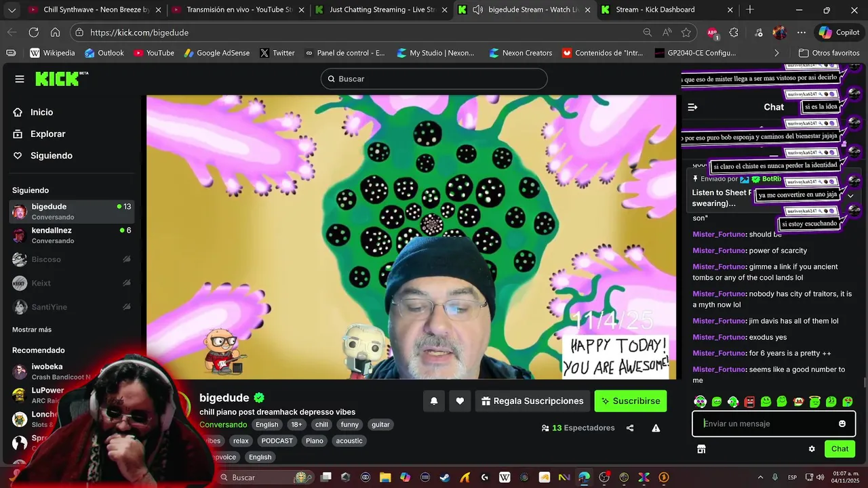The image size is (868, 488).
Task: Open browser extensions puzzle icon
Action: tap(734, 32)
